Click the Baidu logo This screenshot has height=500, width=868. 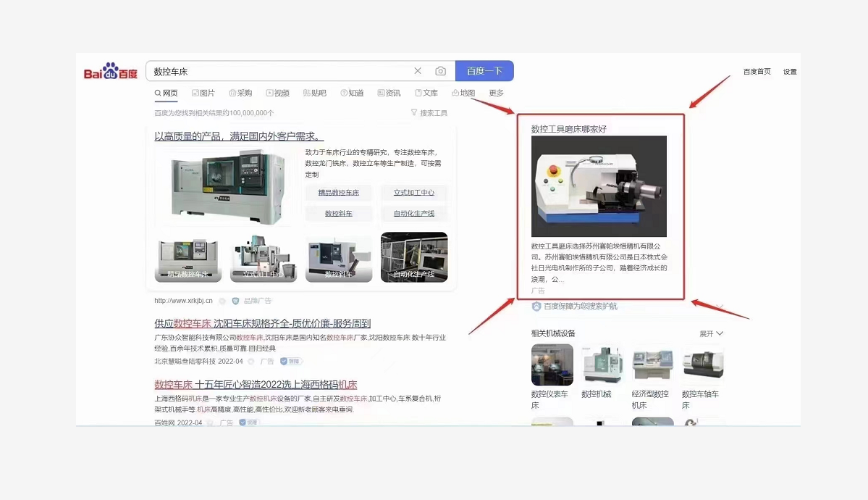pos(110,72)
